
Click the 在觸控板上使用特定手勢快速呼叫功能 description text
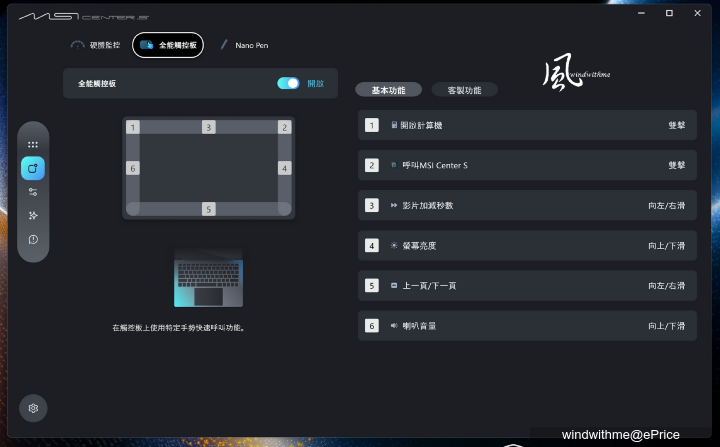click(x=179, y=328)
